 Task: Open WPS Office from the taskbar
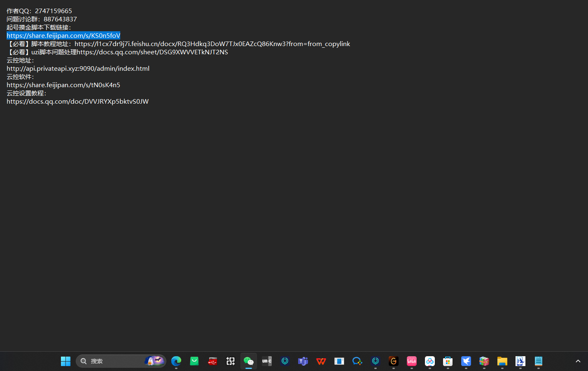tap(321, 361)
